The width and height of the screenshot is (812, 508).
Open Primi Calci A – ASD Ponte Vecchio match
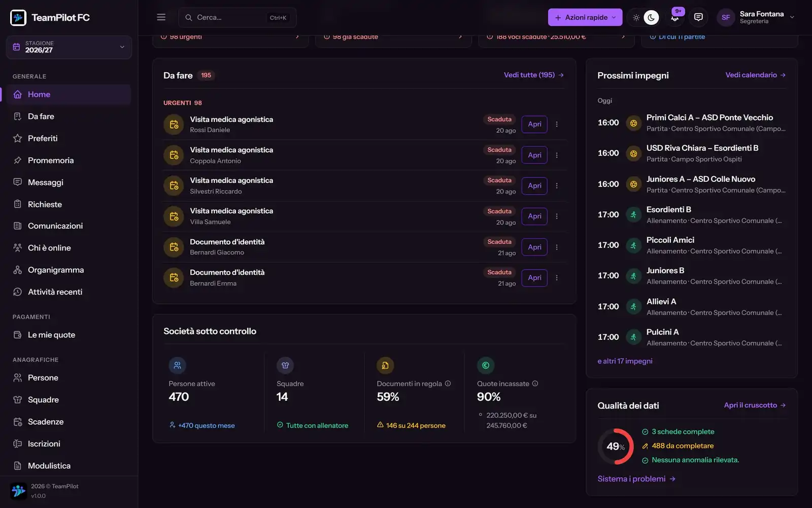coord(692,122)
